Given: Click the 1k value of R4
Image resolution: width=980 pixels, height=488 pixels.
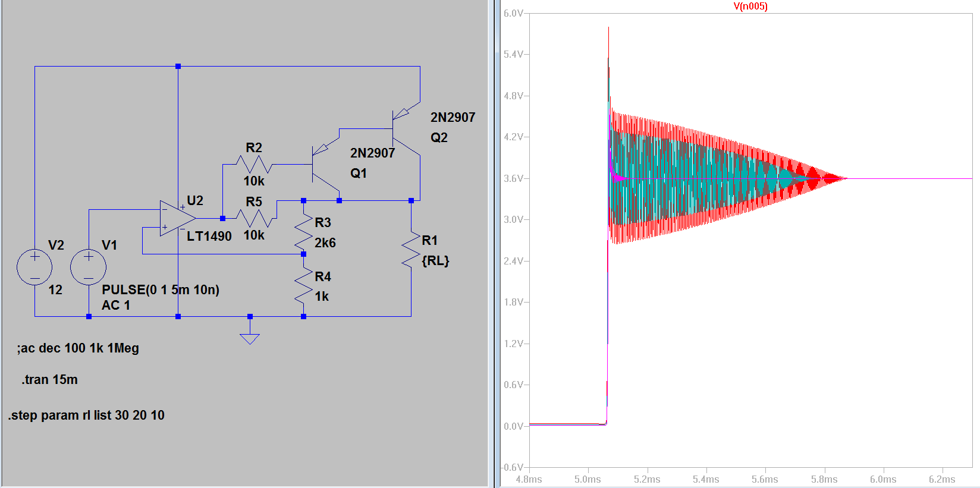Looking at the screenshot, I should click(322, 296).
